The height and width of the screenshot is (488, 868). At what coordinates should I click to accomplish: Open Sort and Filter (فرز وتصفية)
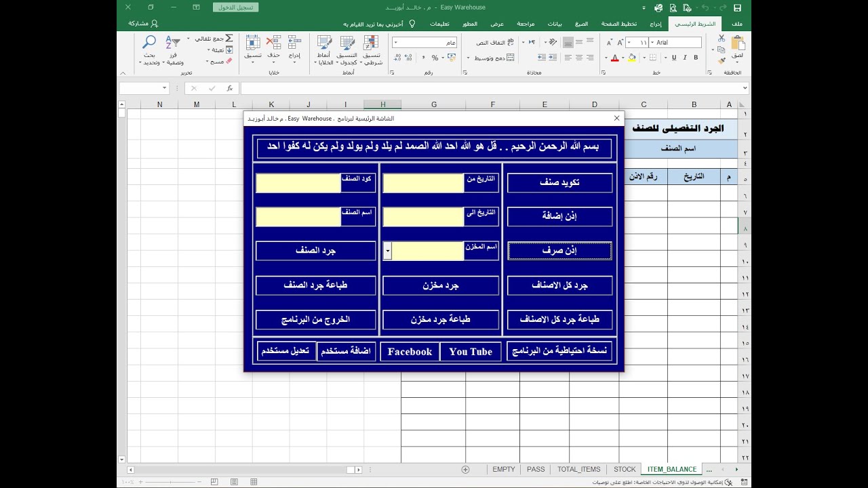(x=174, y=50)
